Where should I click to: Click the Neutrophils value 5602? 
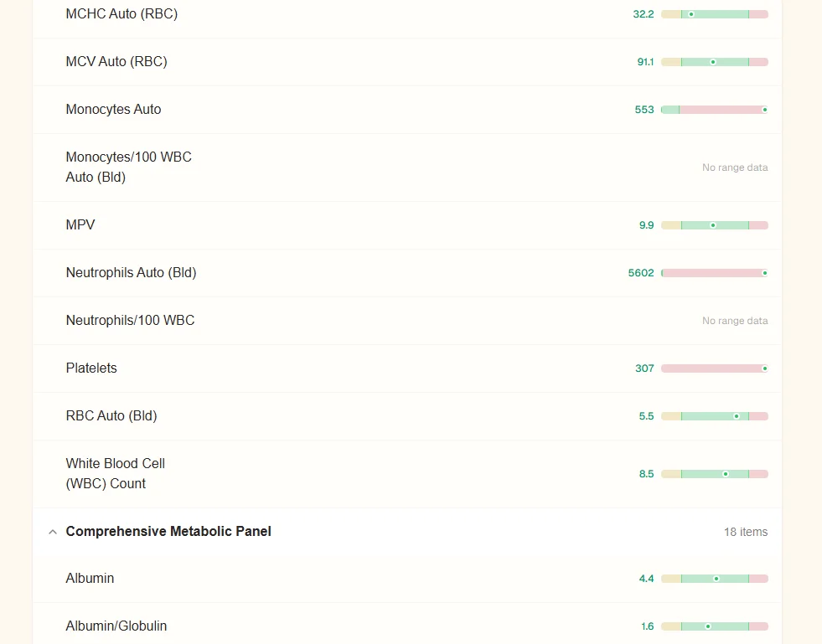[641, 273]
